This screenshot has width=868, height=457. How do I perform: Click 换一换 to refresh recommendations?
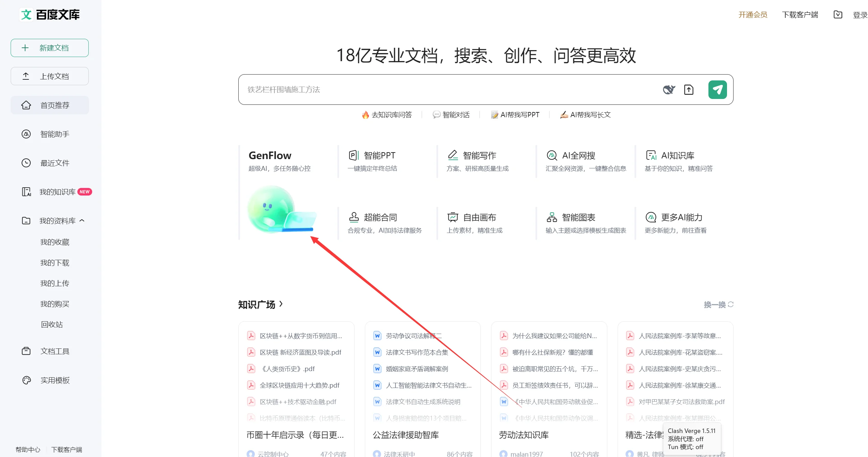[x=717, y=304]
